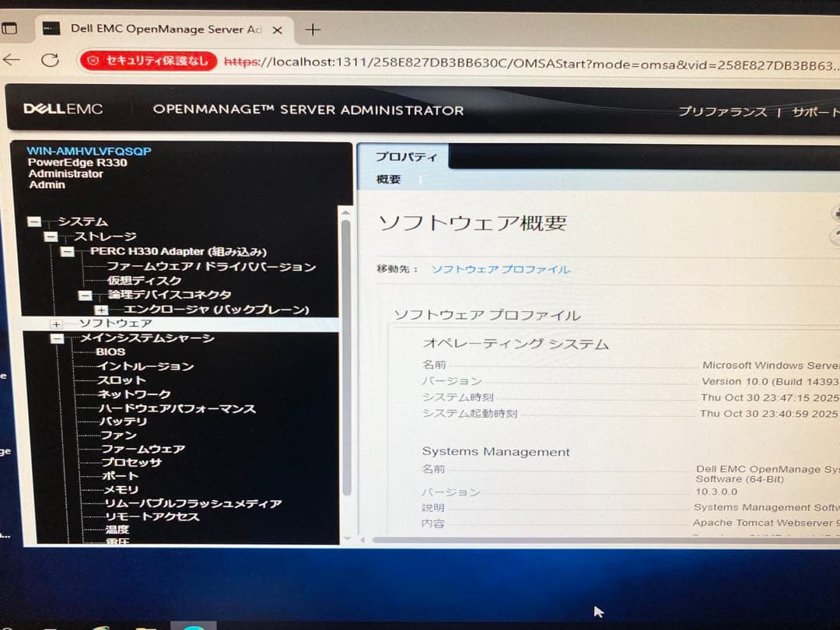Click browser back arrow
This screenshot has height=630, width=840.
11,60
